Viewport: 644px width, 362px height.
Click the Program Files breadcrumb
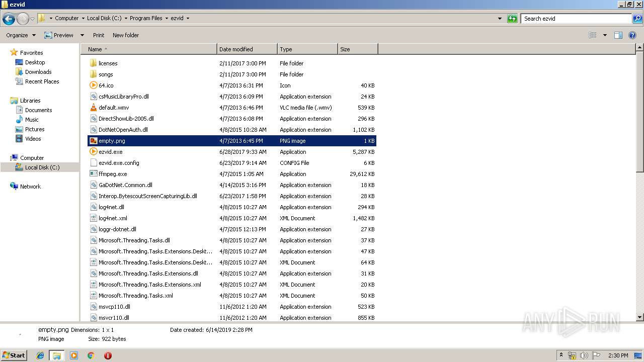(146, 18)
